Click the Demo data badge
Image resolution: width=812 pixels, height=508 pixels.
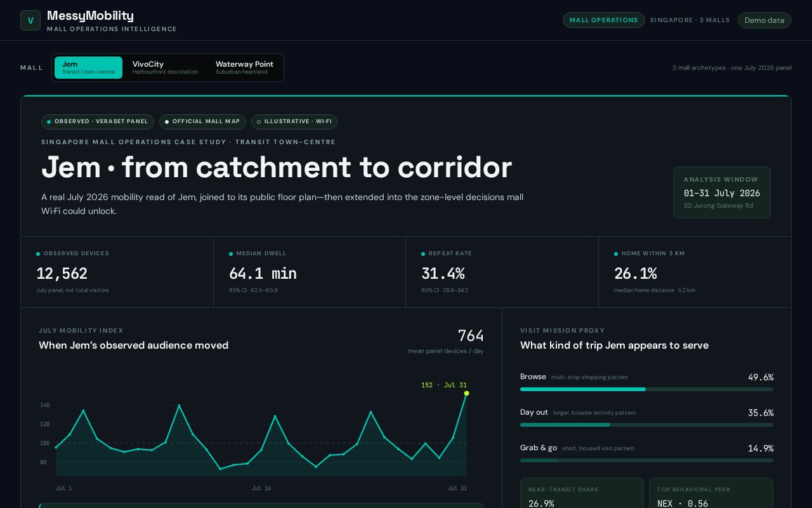point(764,20)
